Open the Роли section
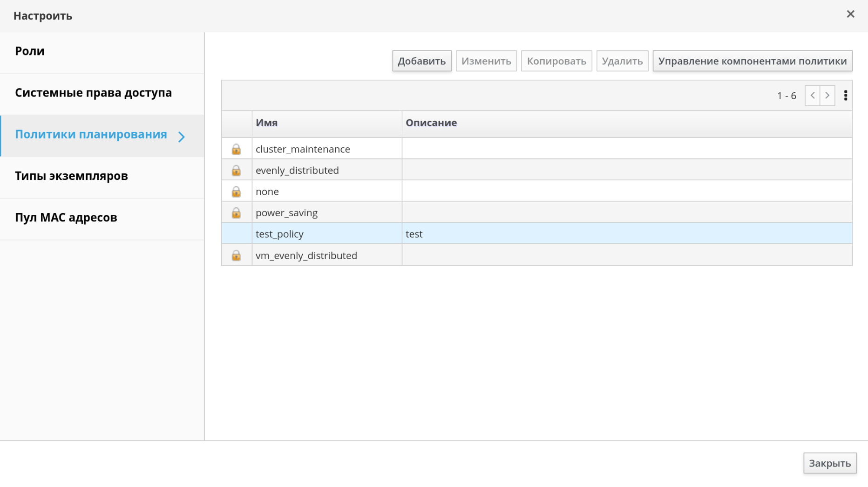 coord(30,51)
